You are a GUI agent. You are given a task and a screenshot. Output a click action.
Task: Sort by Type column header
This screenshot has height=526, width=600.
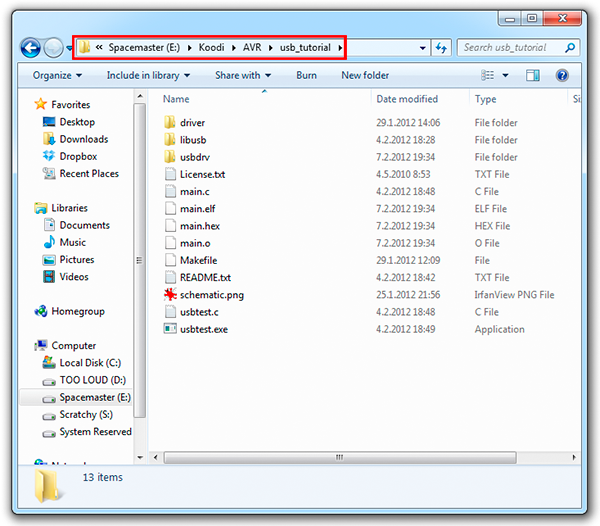[485, 99]
